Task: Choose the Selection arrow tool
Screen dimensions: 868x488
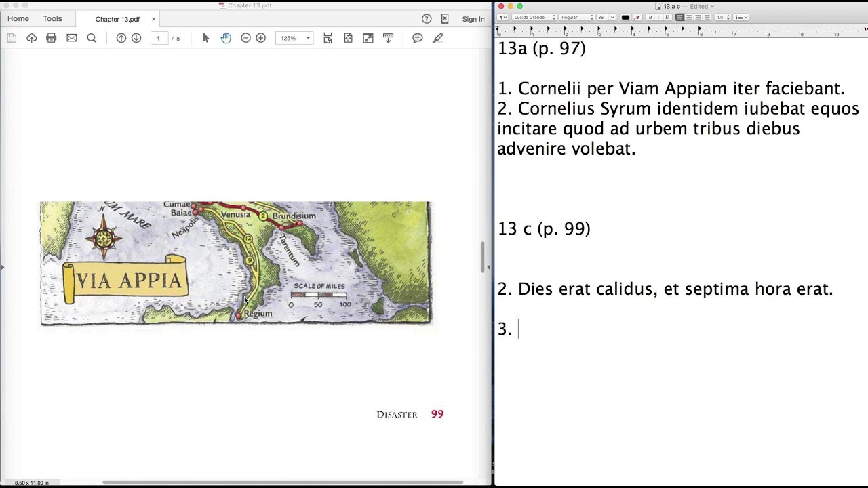Action: point(206,38)
